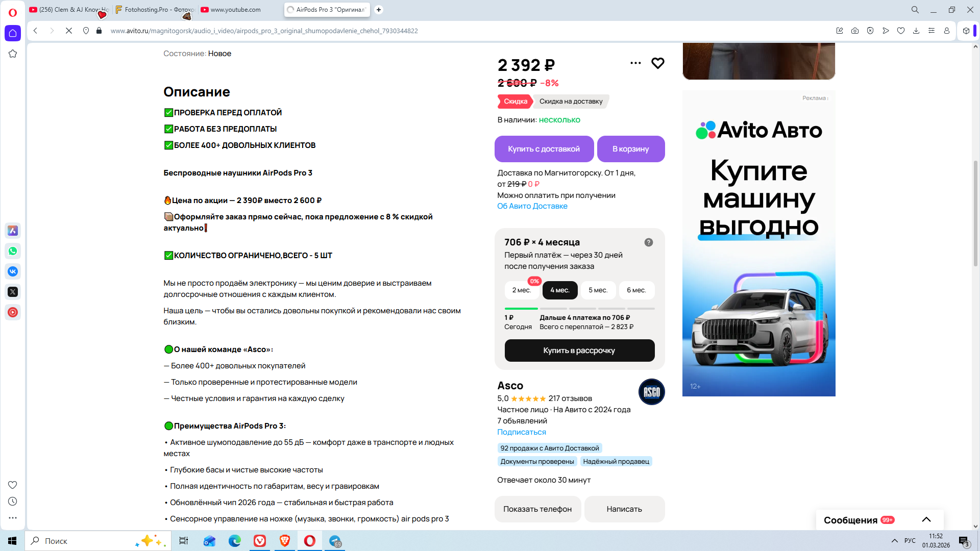Expand the Сообщения chat panel chevron
The image size is (980, 551).
pos(926,520)
